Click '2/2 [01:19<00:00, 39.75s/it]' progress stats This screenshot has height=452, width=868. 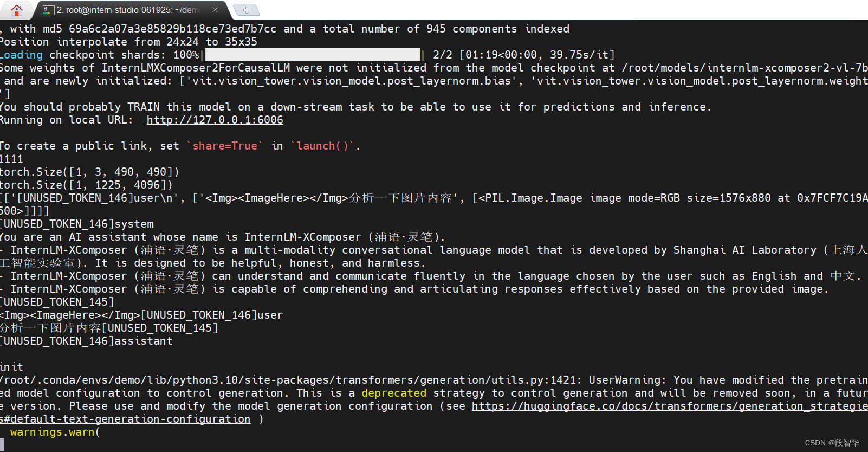pos(524,55)
